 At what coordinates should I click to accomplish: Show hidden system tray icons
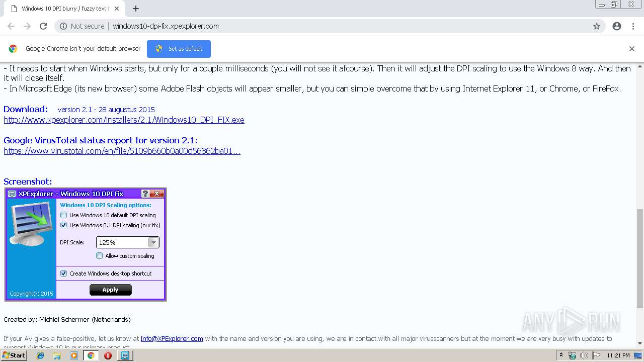(x=561, y=355)
